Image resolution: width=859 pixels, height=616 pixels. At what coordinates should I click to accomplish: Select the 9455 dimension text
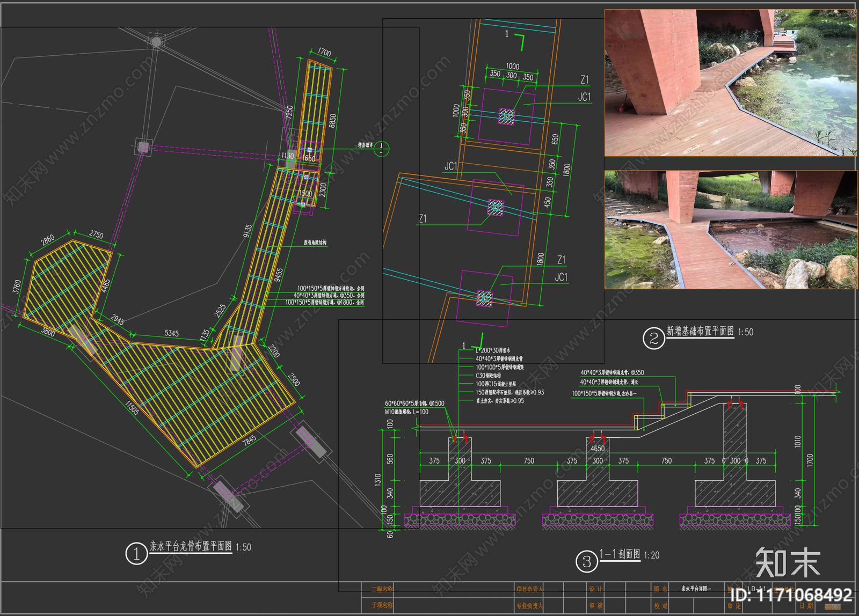click(278, 275)
